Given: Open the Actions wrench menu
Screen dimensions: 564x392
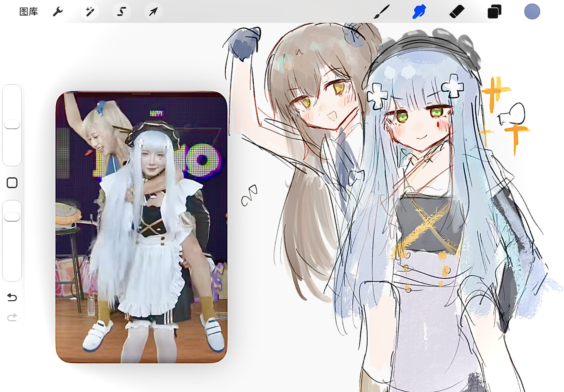Looking at the screenshot, I should coord(58,12).
